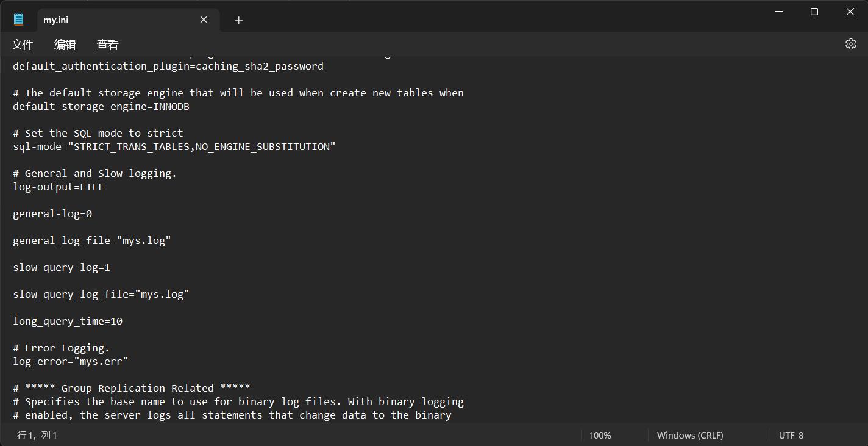Minimize the Notepad window
868x446 pixels.
[779, 11]
